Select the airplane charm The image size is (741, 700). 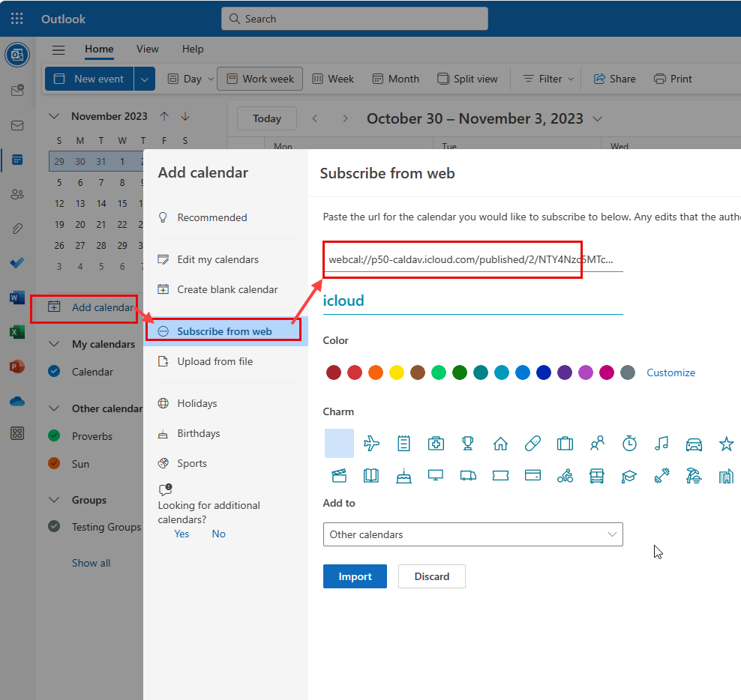click(x=371, y=444)
